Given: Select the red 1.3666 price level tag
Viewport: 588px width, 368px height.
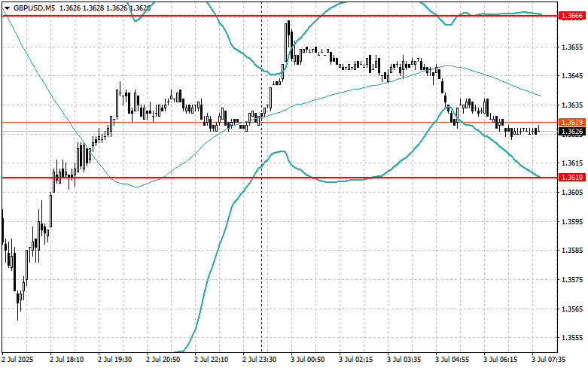Looking at the screenshot, I should pos(572,16).
